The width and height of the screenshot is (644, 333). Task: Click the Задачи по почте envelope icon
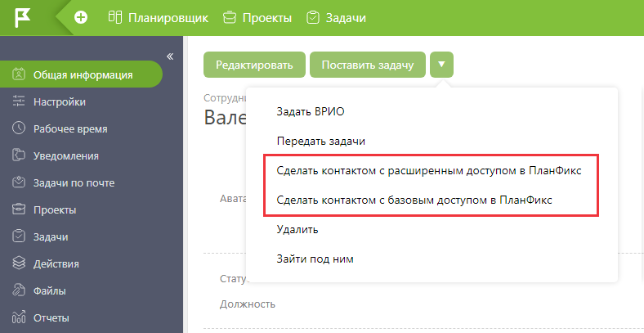[19, 182]
